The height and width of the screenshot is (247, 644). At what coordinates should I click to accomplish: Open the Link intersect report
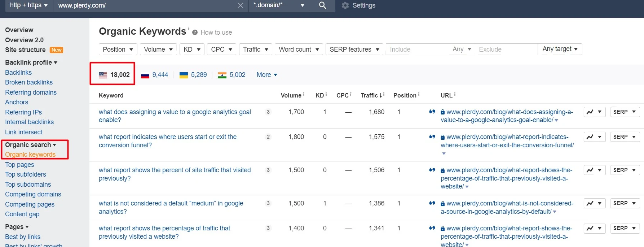coord(23,132)
